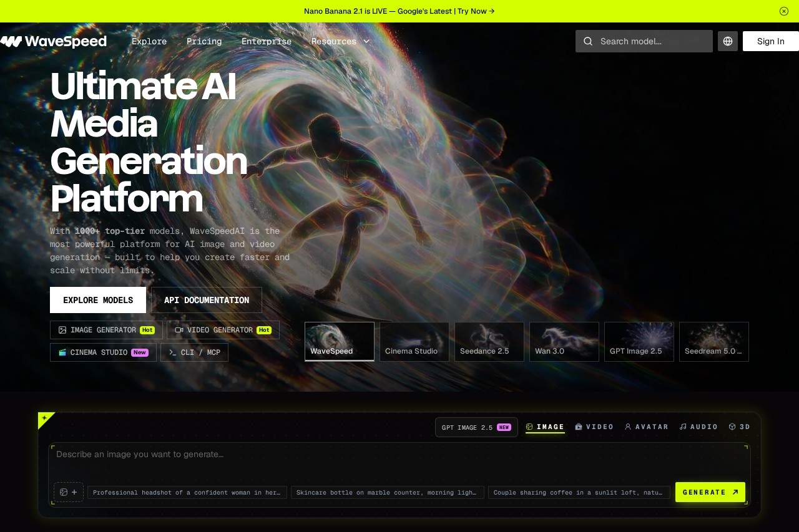Select the Seedream 5.0 thumbnail
Screen dimensions: 799x532
pos(714,342)
